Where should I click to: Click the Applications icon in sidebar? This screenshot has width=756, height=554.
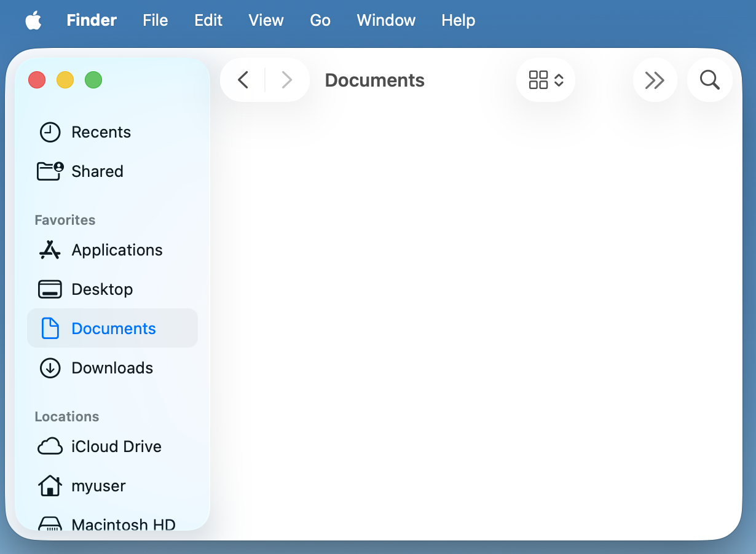coord(50,250)
